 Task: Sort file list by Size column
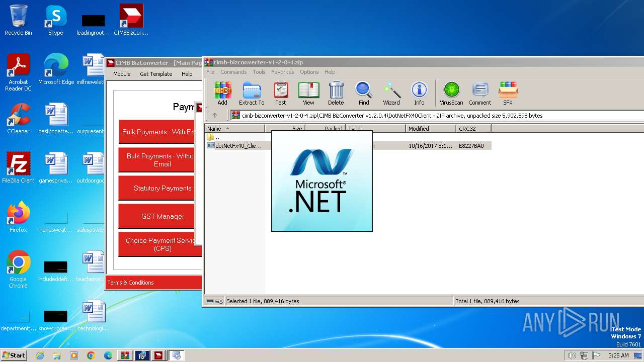[x=285, y=129]
